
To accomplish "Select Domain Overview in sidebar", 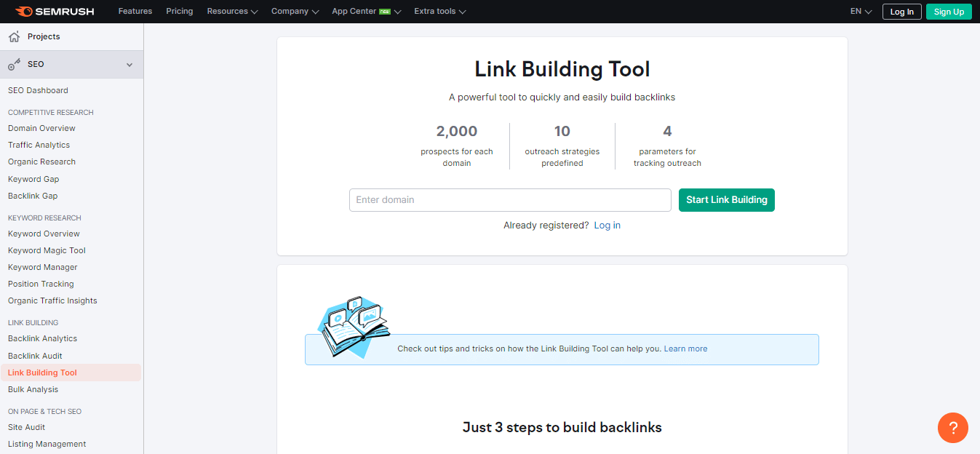I will click(41, 128).
